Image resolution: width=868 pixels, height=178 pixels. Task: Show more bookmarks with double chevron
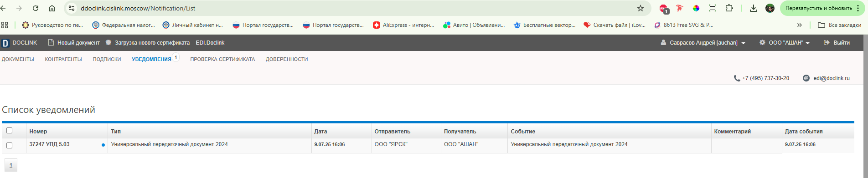[800, 25]
